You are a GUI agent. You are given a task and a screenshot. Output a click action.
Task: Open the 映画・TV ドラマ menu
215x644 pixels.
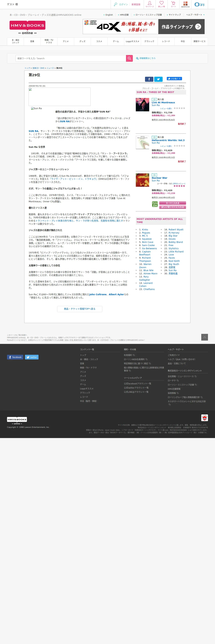pyautogui.click(x=49, y=41)
